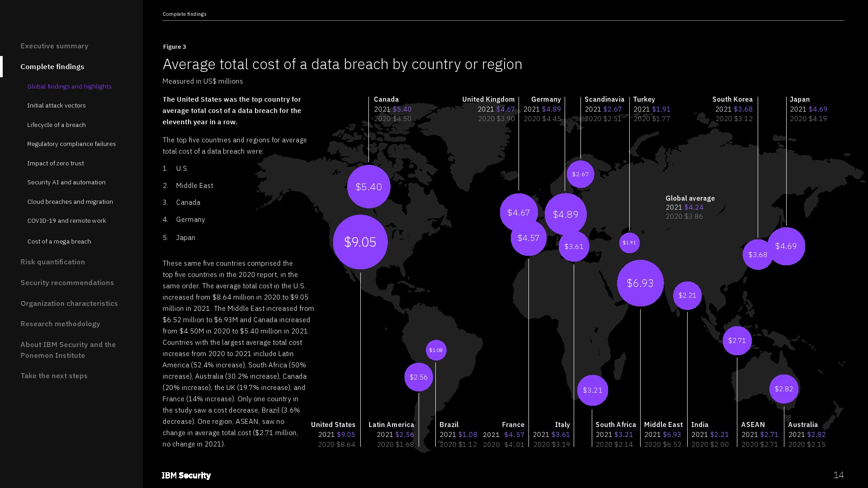Open Initial attack vectors subsection

[x=57, y=105]
